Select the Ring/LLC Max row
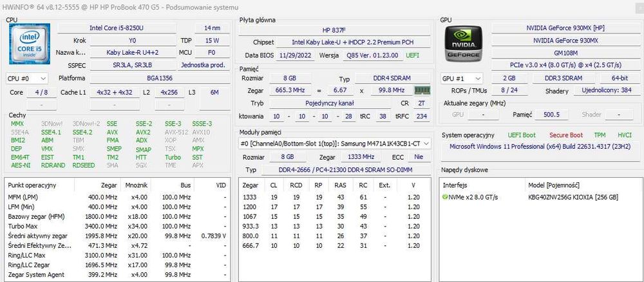 point(117,256)
